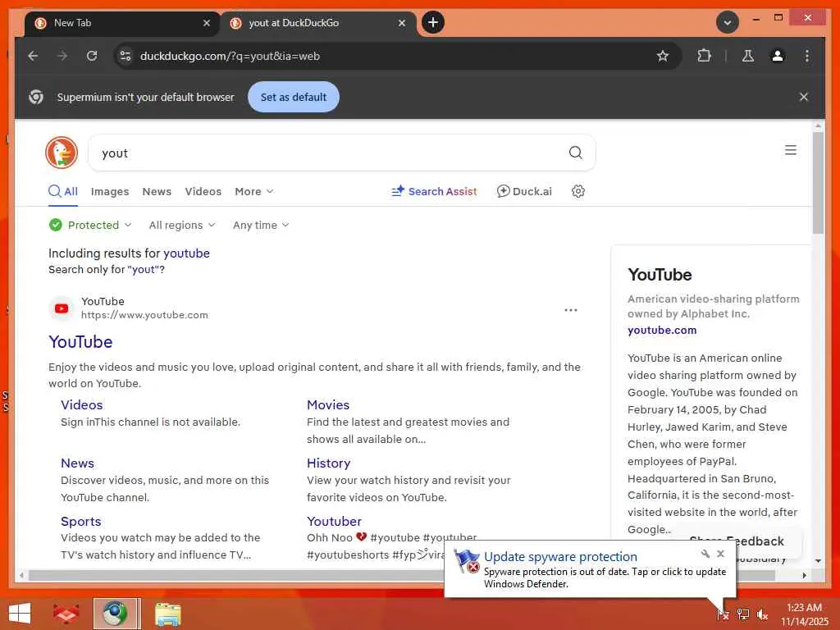Open File Explorer from taskbar
Screen dimensions: 840x630
coord(167,614)
